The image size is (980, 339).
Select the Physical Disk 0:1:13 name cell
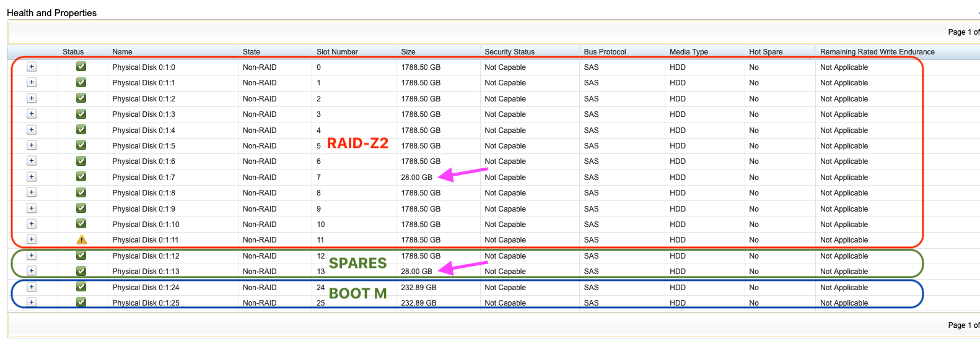[146, 272]
